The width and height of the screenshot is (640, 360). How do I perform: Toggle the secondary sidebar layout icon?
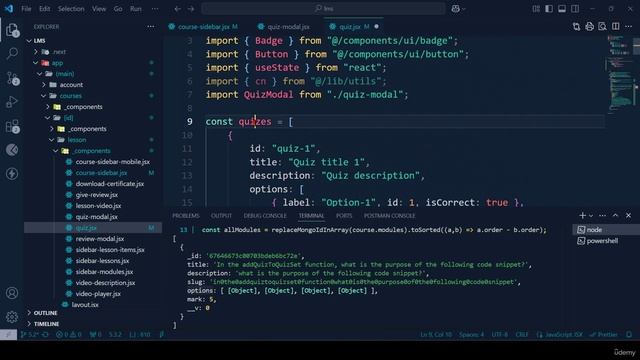[575, 9]
